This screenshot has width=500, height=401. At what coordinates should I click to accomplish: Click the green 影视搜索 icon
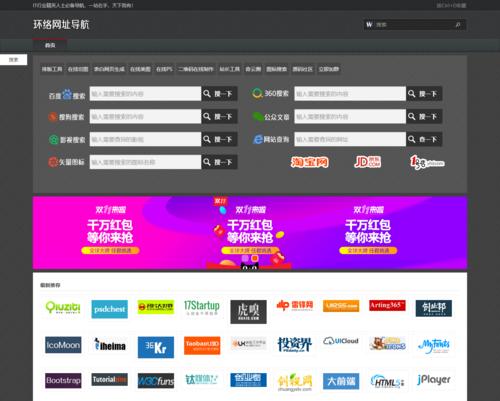click(53, 139)
